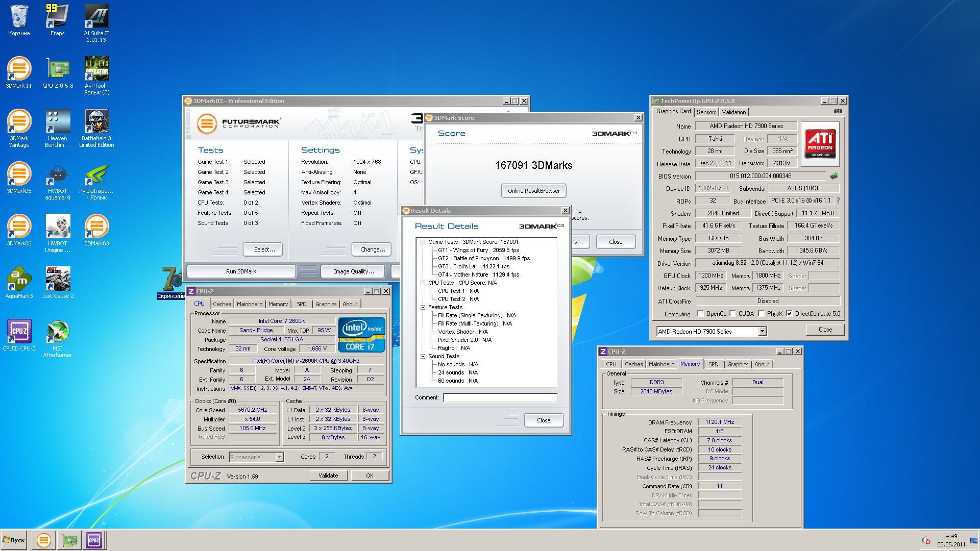This screenshot has width=980, height=551.
Task: Select GT1 - Wings of Fury result row
Action: (x=478, y=250)
